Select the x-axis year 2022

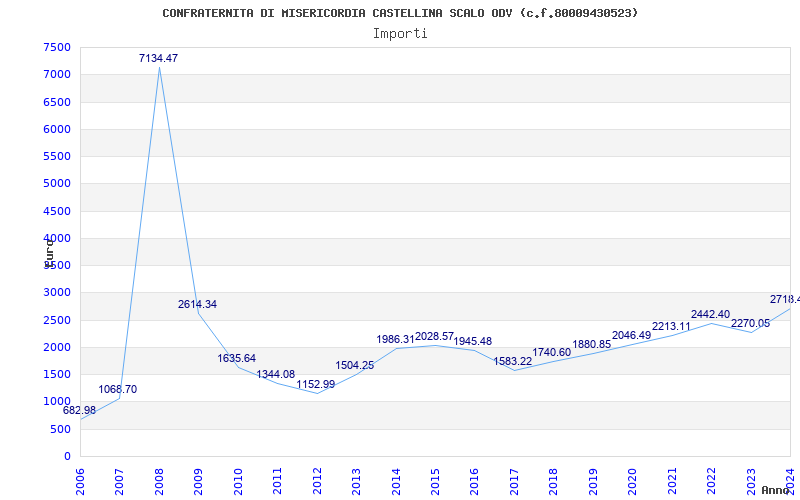(x=711, y=482)
